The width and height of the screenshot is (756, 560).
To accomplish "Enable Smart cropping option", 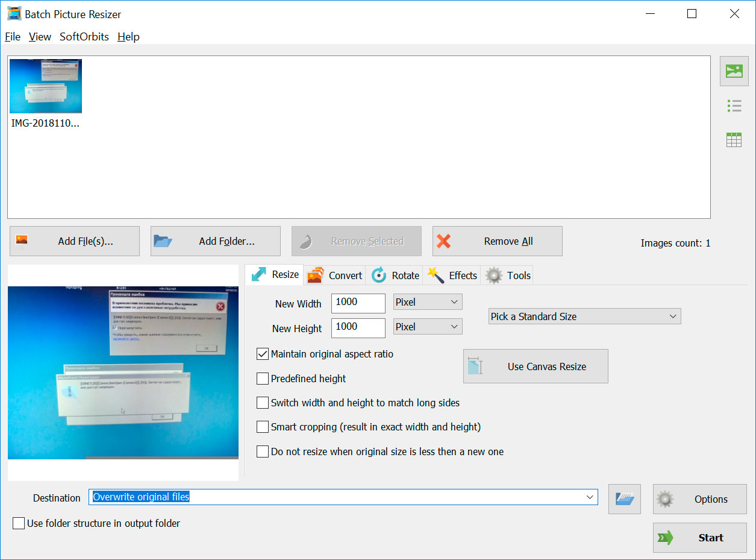I will 262,426.
